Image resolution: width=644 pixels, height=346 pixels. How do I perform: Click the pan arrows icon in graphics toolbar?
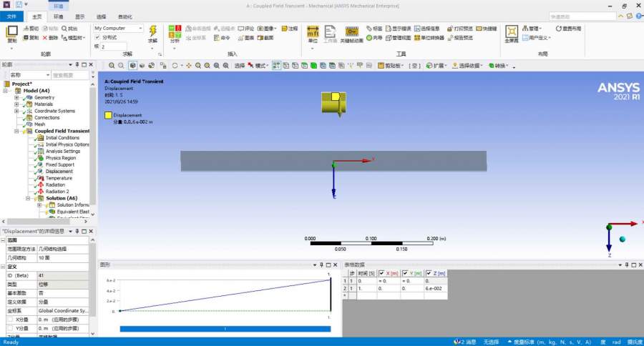click(x=188, y=65)
